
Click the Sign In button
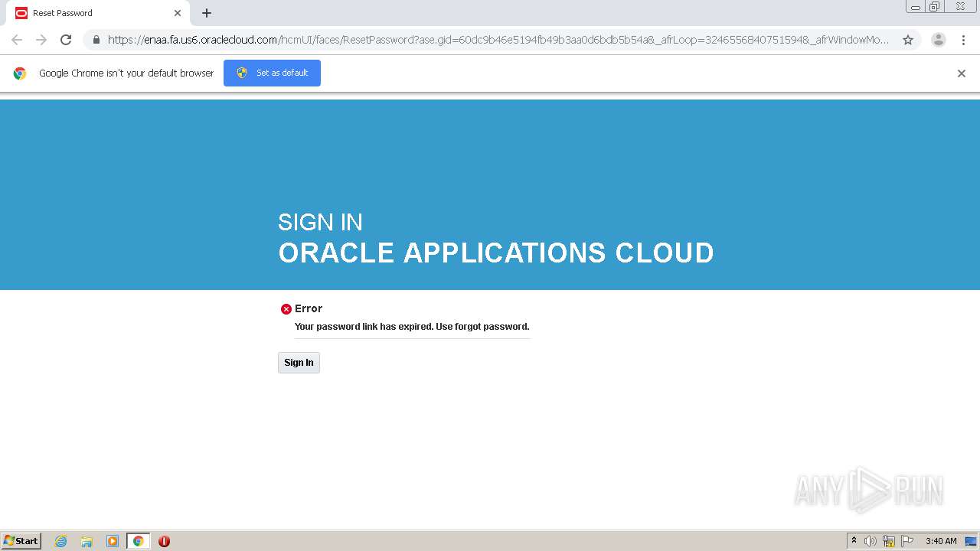point(299,363)
